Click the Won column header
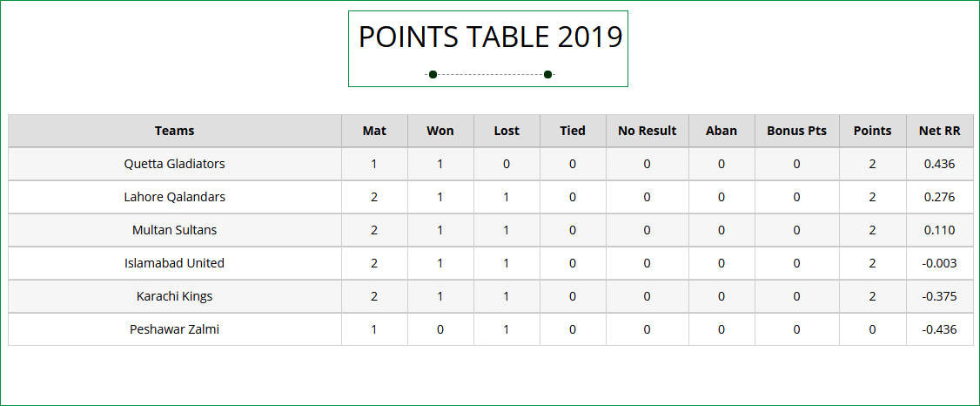The height and width of the screenshot is (406, 980). coord(440,131)
